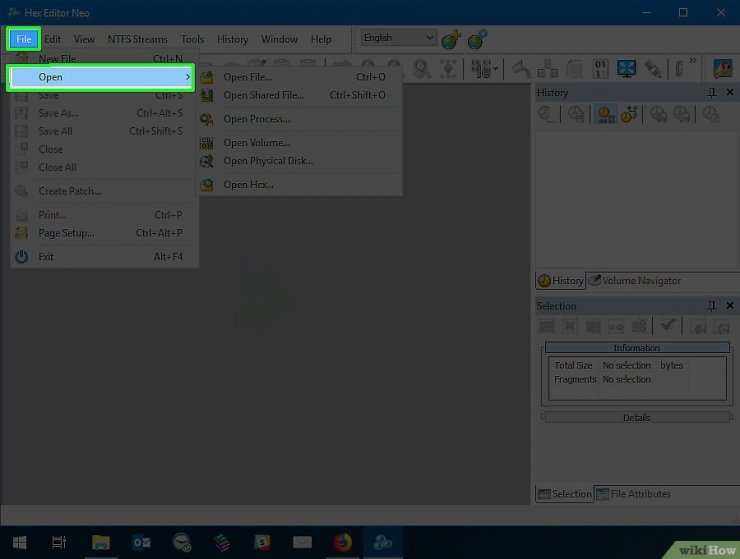Open the Mail envelope taskbar icon
Viewport: 740px width, 559px height.
[x=302, y=542]
